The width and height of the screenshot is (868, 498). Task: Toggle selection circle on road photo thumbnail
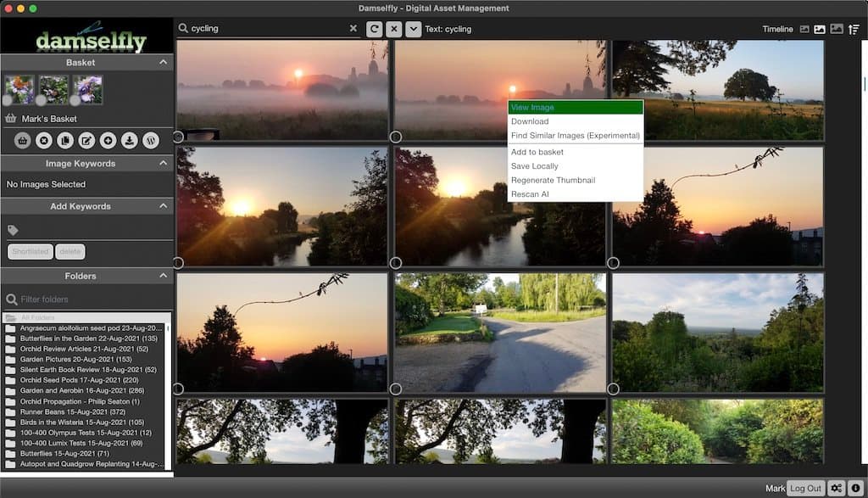[396, 389]
